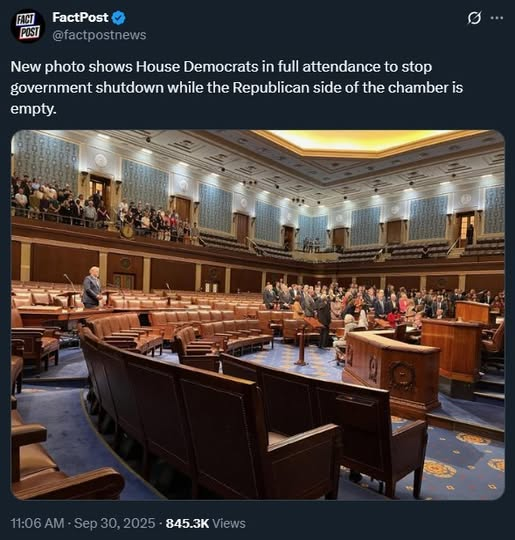The image size is (515, 540).
Task: Select the tweet text about House Democrats
Action: (x=237, y=88)
